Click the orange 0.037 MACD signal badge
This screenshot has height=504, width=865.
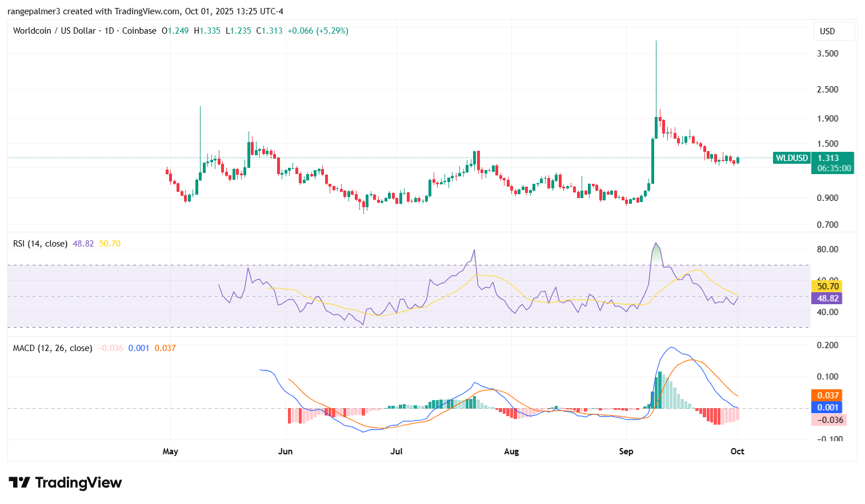(827, 395)
